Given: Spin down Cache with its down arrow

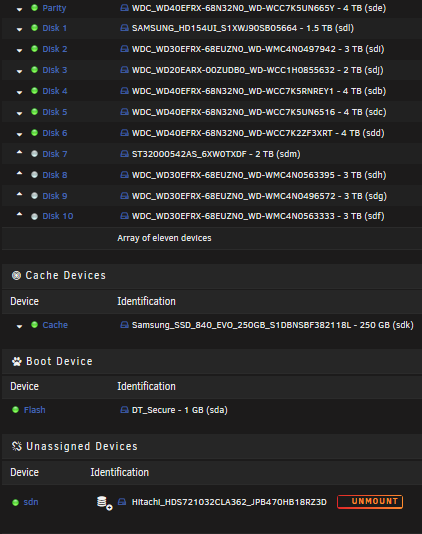Looking at the screenshot, I should coord(19,326).
